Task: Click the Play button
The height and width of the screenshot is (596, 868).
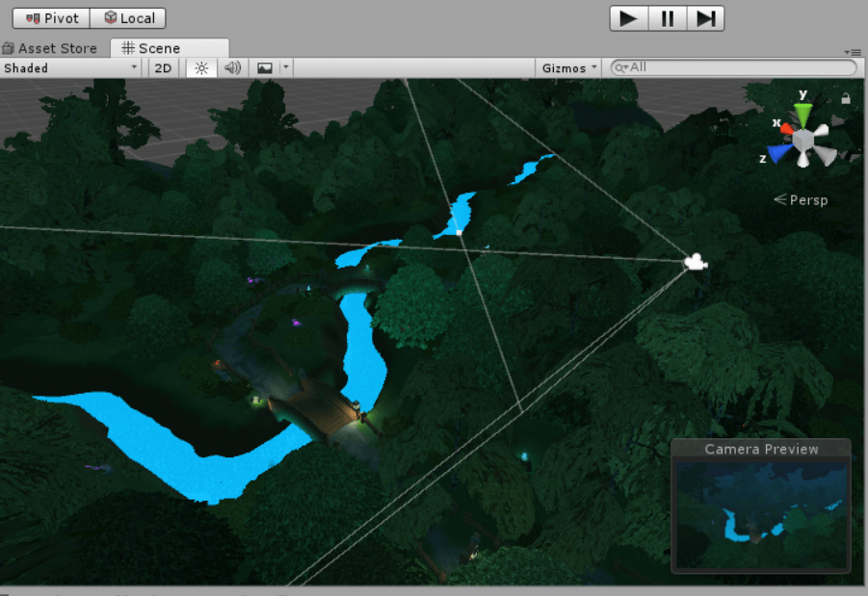Action: pos(629,19)
